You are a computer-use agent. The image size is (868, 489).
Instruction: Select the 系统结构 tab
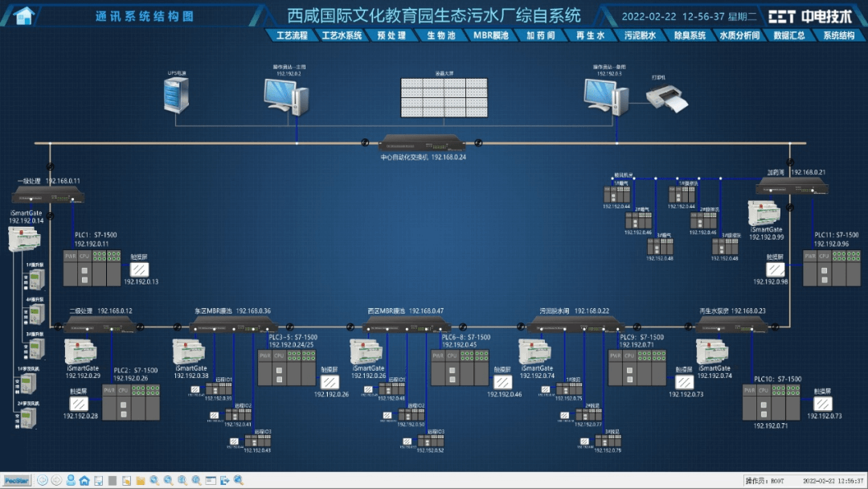click(838, 35)
